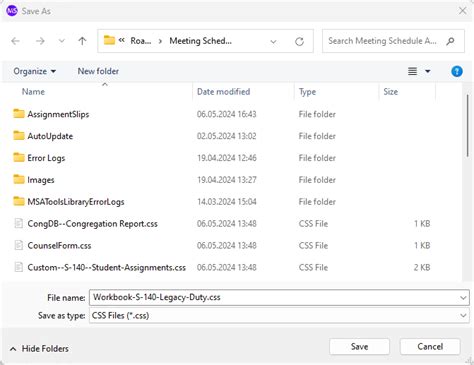Screen dimensions: 474x365
Task: Select the AutoUpdate folder icon
Action: (x=19, y=136)
